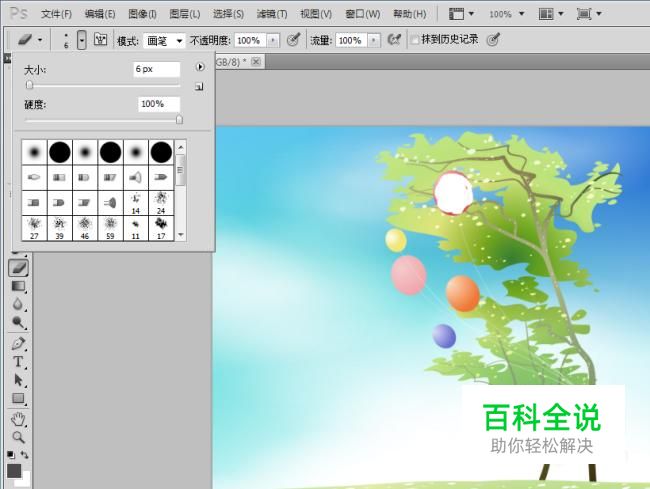Select the Pen tool
This screenshot has height=489, width=650.
pos(18,344)
